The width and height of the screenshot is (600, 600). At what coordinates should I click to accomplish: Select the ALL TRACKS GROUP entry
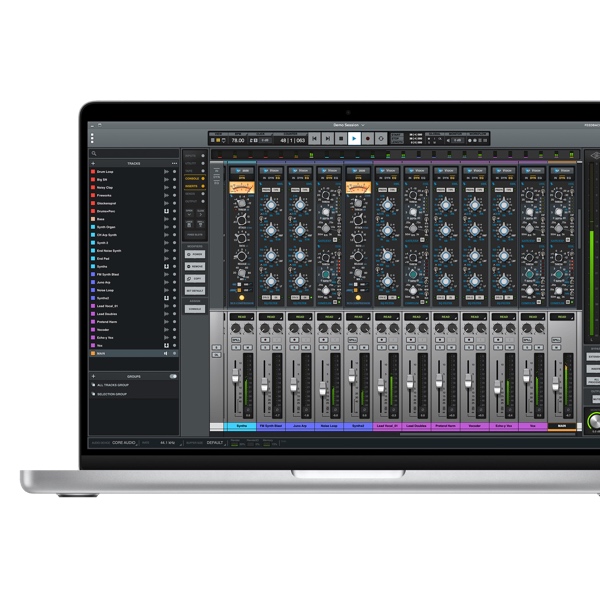pyautogui.click(x=134, y=385)
